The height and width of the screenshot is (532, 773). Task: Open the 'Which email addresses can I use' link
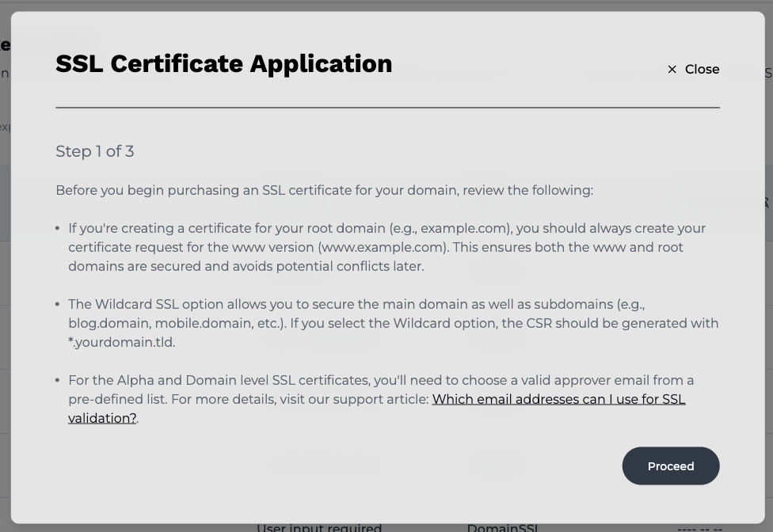(558, 399)
